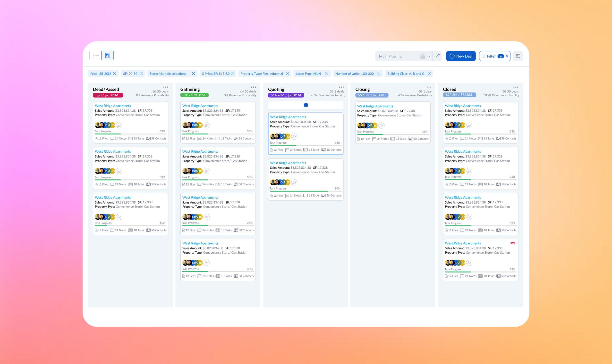This screenshot has width=612, height=364.
Task: Remove the $ Price/SF: $15-80 filter
Action: click(x=232, y=74)
